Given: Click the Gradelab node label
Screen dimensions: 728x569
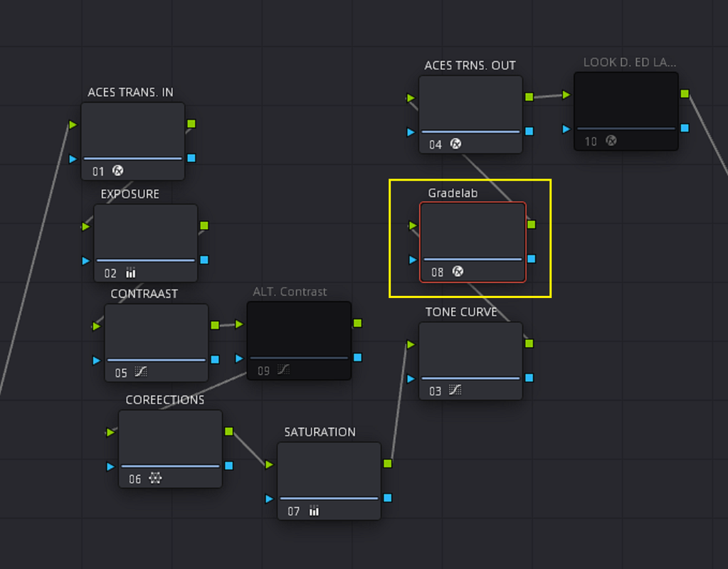Looking at the screenshot, I should pyautogui.click(x=453, y=193).
